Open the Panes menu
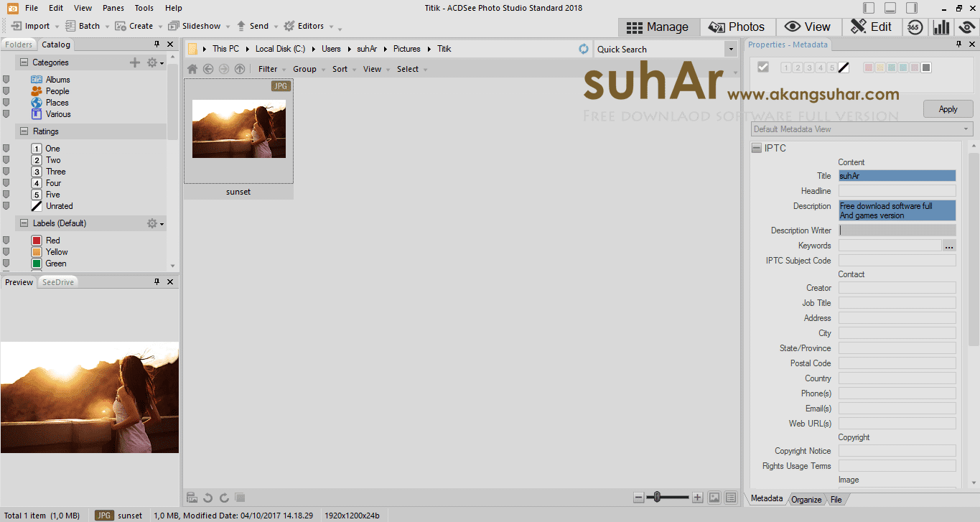 tap(113, 8)
